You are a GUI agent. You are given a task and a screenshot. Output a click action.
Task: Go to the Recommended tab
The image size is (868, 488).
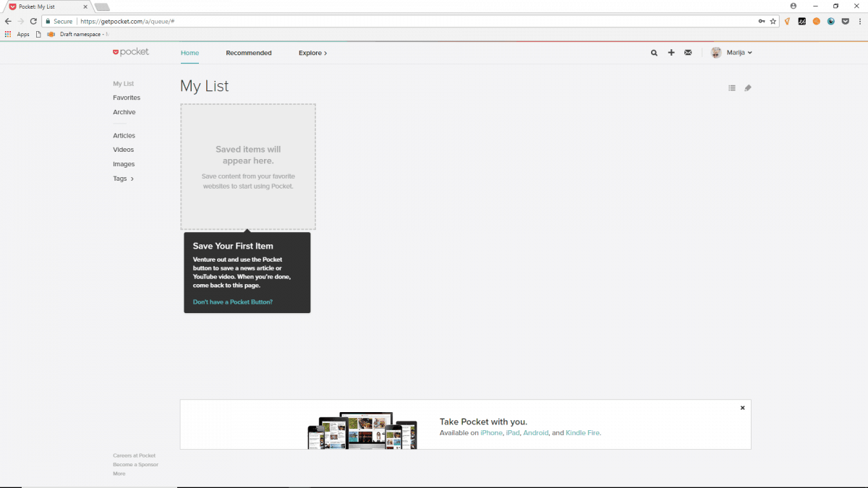pos(249,53)
